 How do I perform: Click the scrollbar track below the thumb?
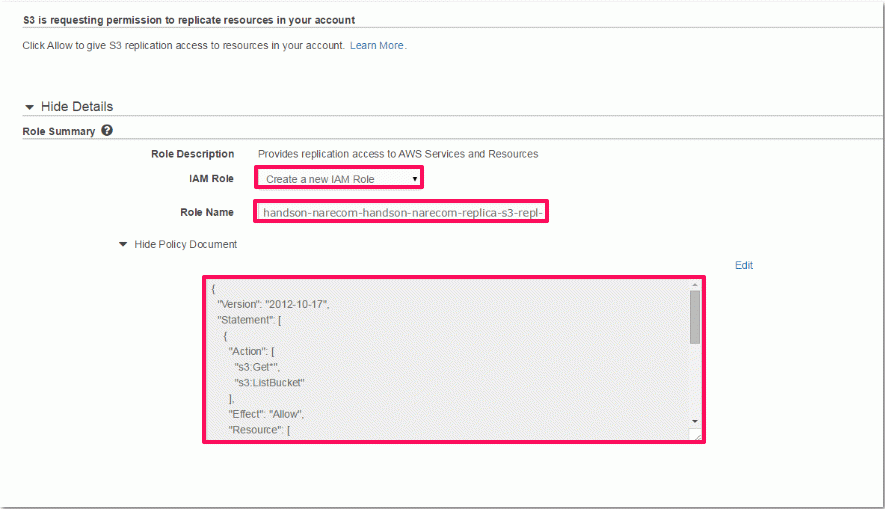695,380
